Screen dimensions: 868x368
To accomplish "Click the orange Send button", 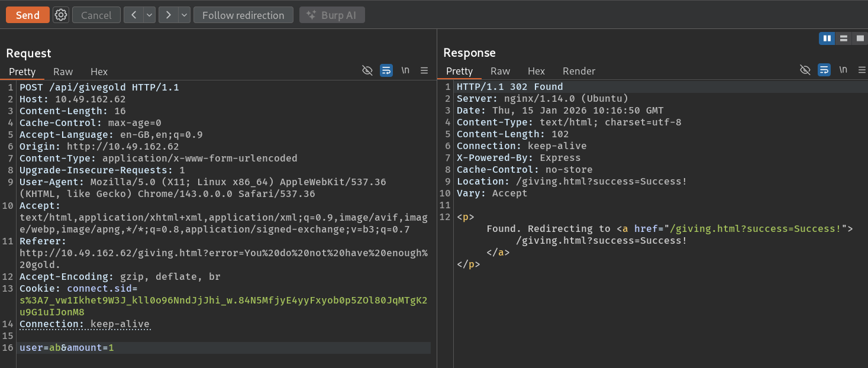I will point(28,15).
